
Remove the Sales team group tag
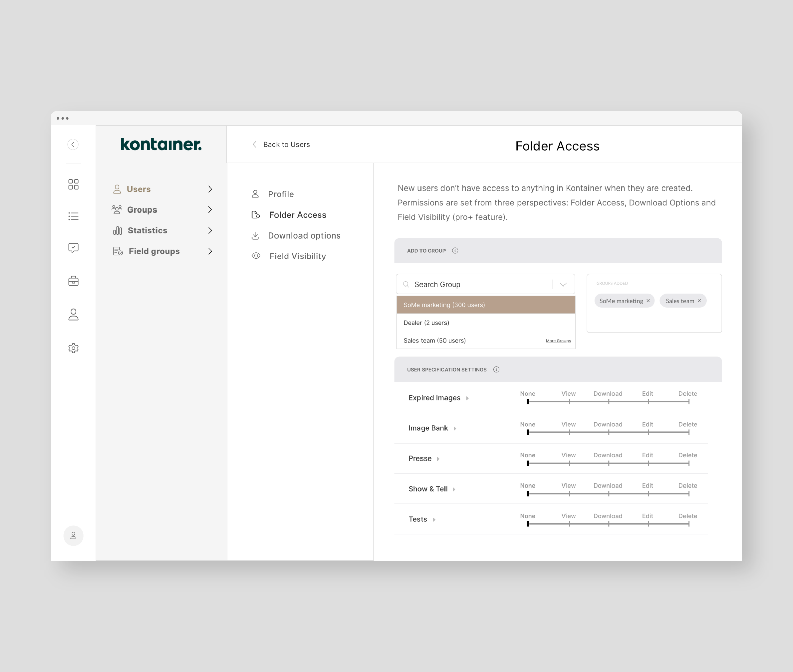pos(699,301)
